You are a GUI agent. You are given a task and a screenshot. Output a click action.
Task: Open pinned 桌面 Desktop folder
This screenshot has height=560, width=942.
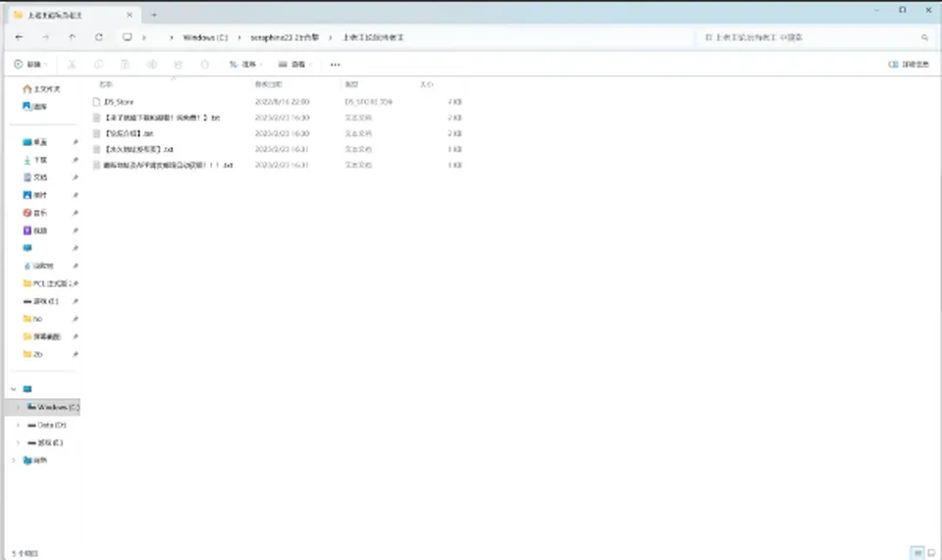click(35, 142)
